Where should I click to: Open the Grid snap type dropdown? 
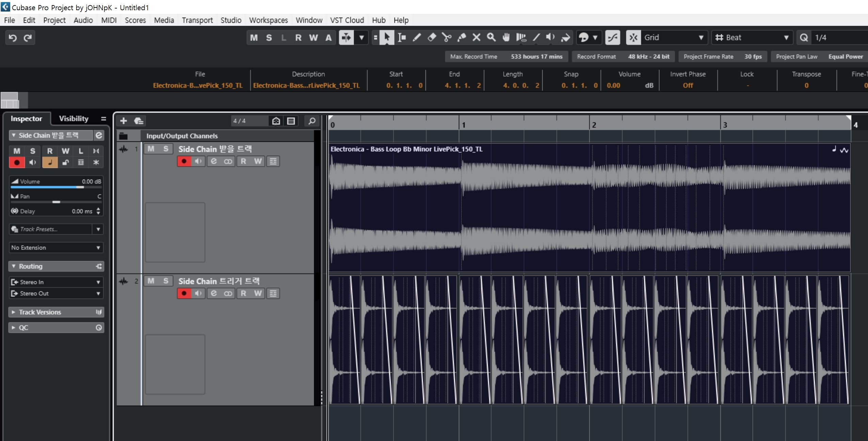click(673, 37)
